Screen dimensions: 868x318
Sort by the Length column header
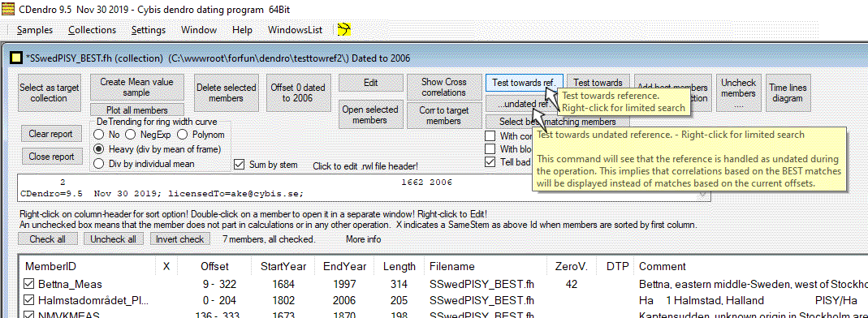[399, 267]
